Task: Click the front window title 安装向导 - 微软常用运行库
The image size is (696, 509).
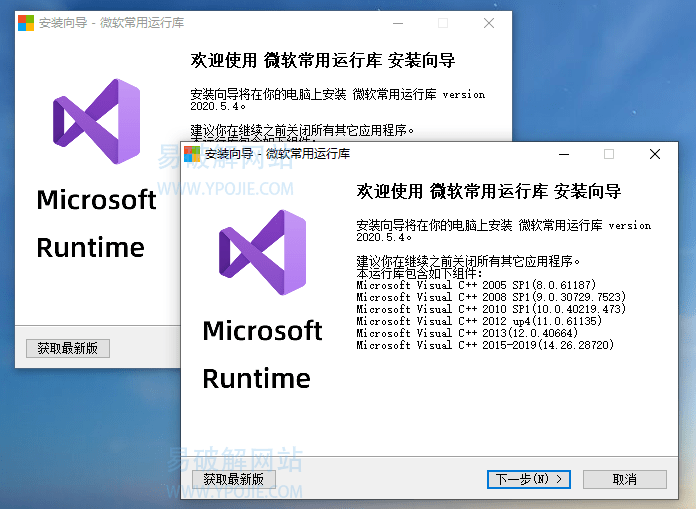Action: 277,154
